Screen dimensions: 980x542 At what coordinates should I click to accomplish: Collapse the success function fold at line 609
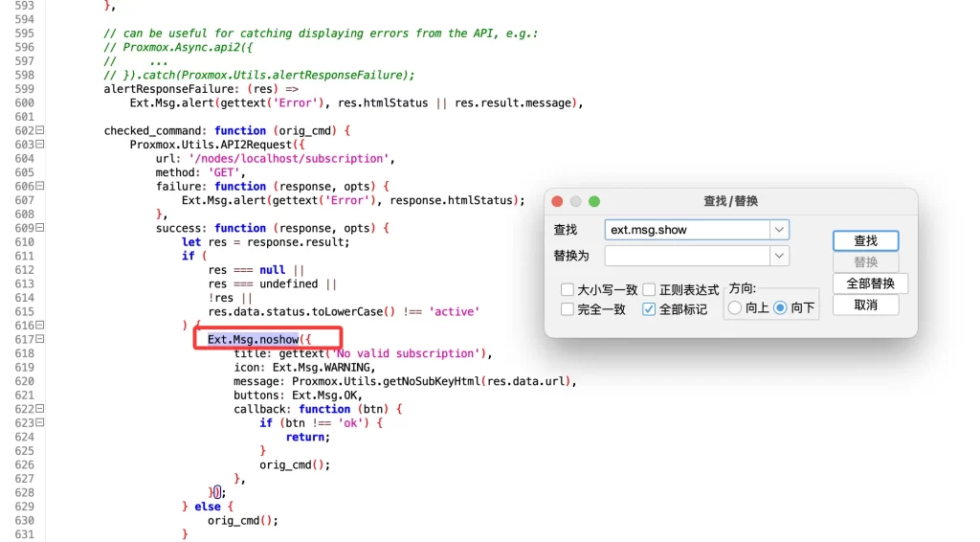click(40, 228)
